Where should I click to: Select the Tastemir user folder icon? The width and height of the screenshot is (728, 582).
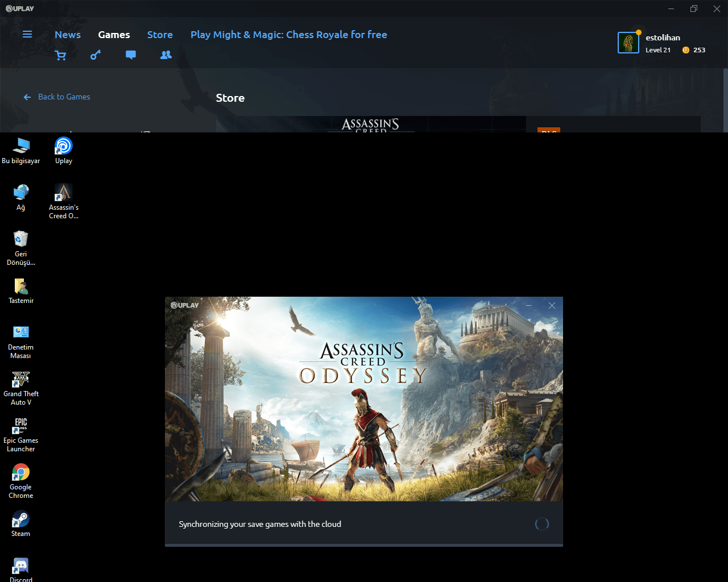coord(21,291)
